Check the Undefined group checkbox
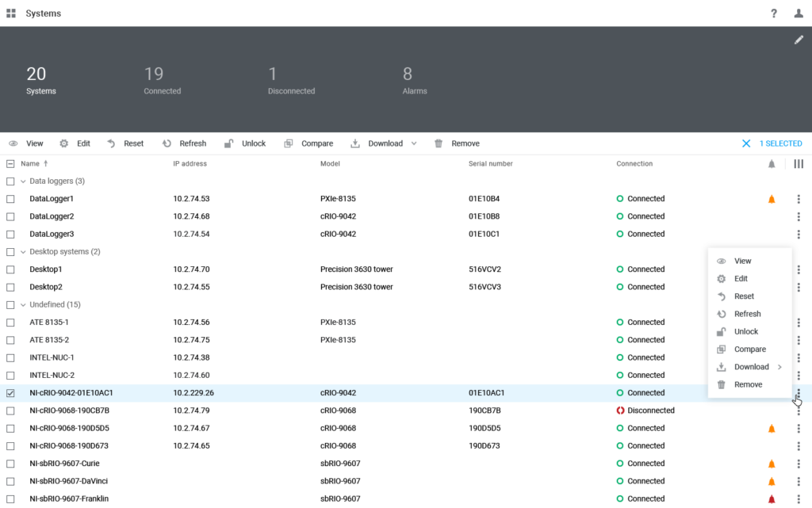The image size is (812, 508). [x=10, y=304]
